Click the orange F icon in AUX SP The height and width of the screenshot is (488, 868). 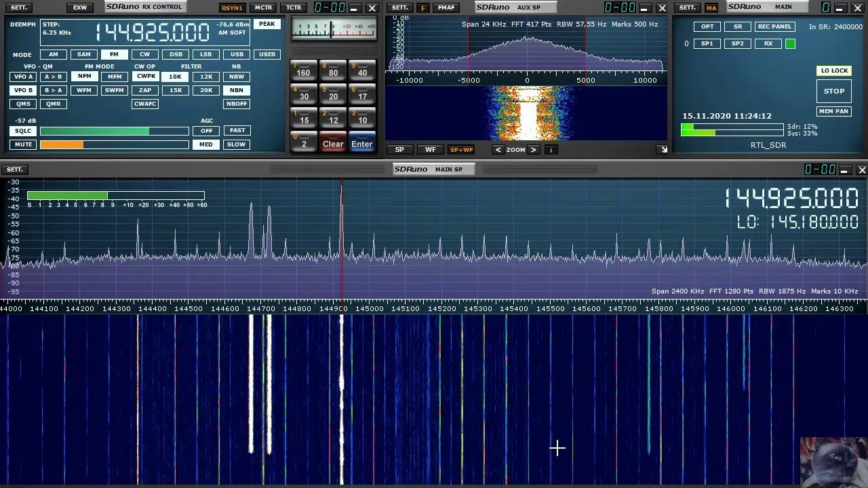coord(423,7)
